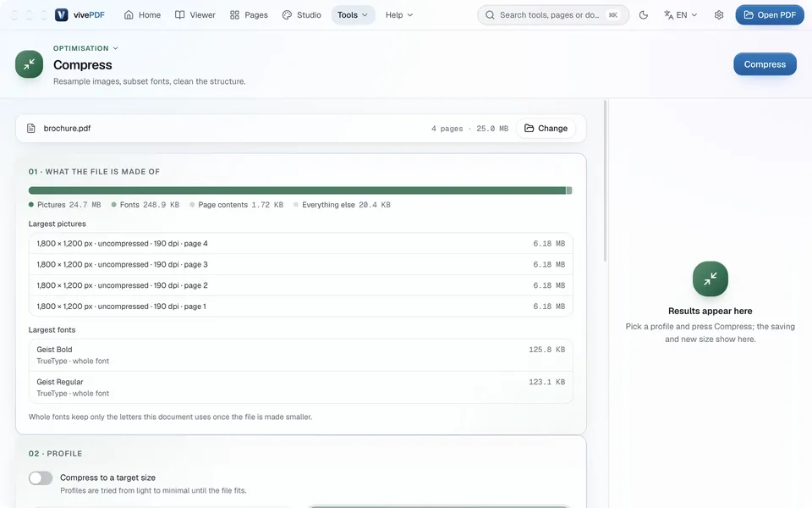Click the search tools input field
The image size is (812, 508).
(553, 15)
